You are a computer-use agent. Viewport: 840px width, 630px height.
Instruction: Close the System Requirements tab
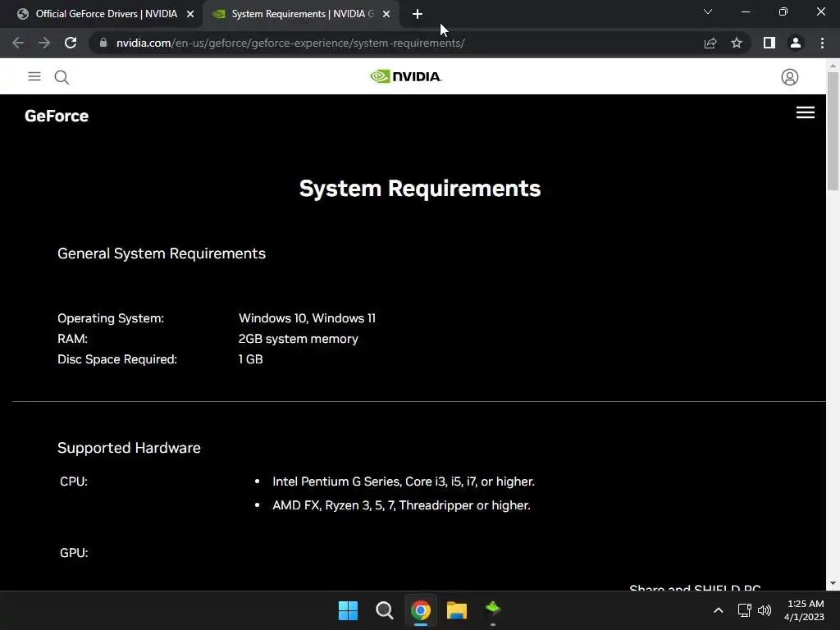coord(386,14)
